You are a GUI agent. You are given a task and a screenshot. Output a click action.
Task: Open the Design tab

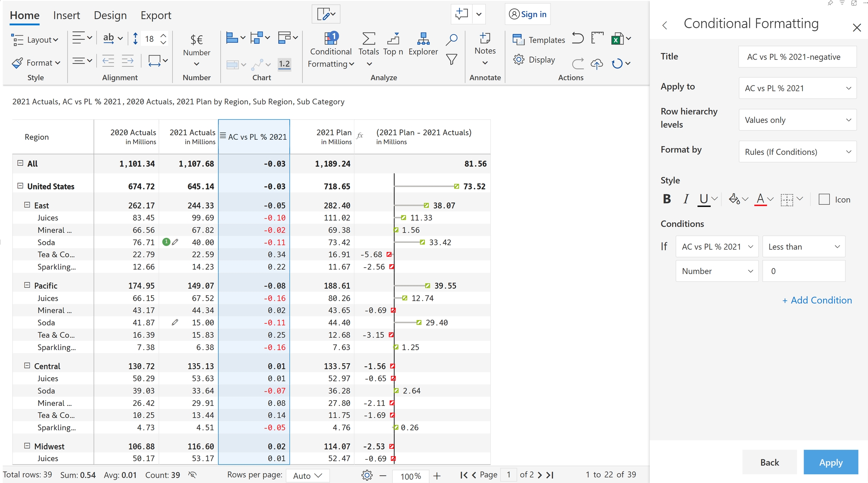(110, 15)
